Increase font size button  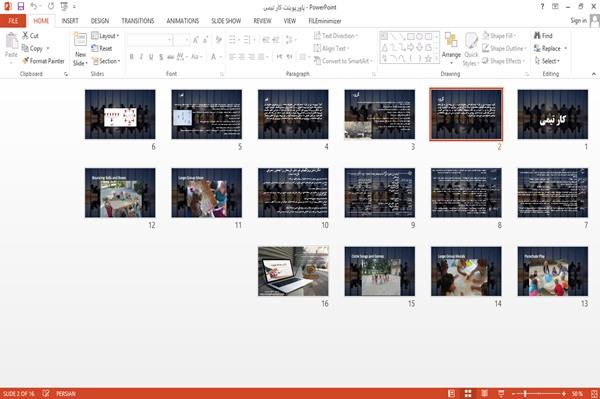point(196,40)
